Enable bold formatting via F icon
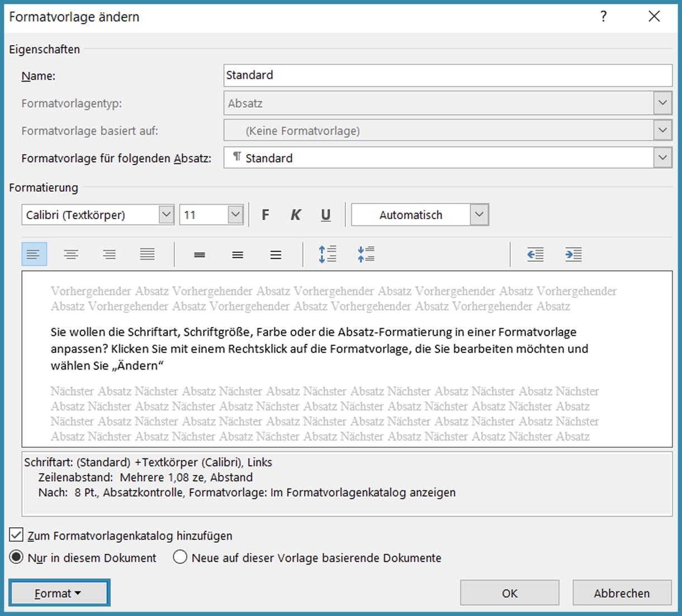 coord(265,214)
